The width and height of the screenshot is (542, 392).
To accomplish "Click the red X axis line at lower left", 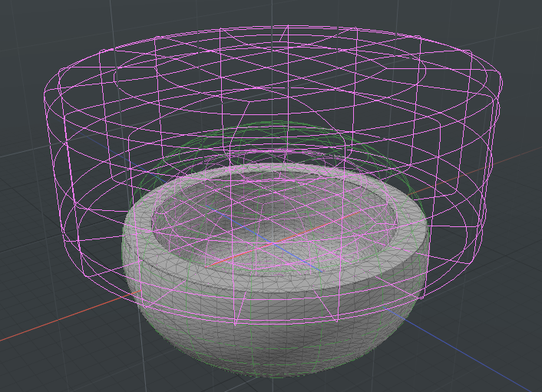I will (46, 325).
